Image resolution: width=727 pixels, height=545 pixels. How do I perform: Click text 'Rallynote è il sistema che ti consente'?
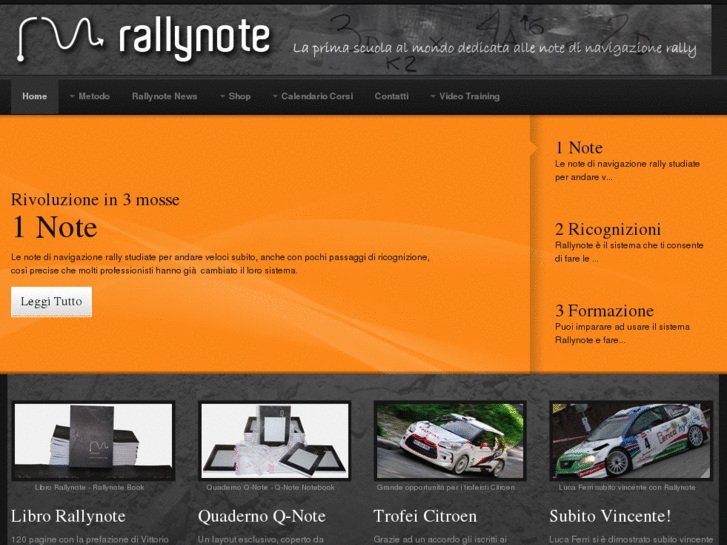(629, 245)
